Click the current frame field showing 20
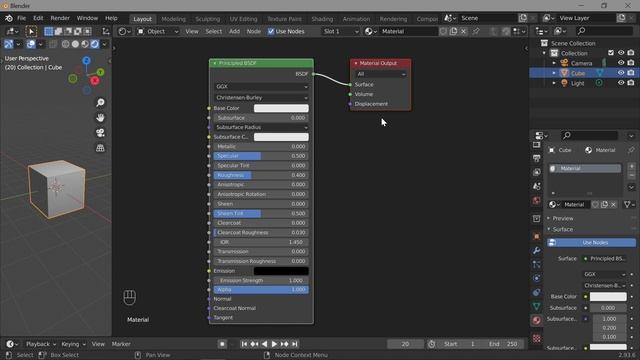 pos(405,344)
